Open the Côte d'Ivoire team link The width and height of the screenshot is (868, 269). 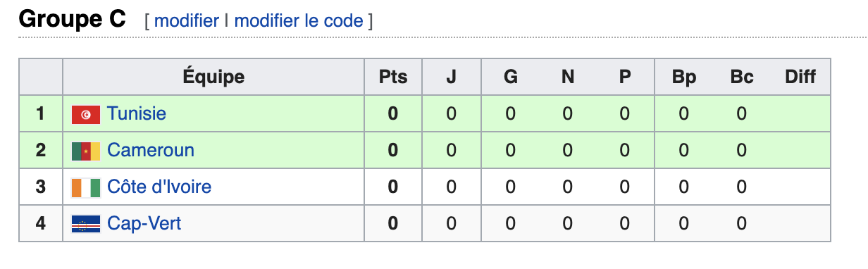pos(159,187)
